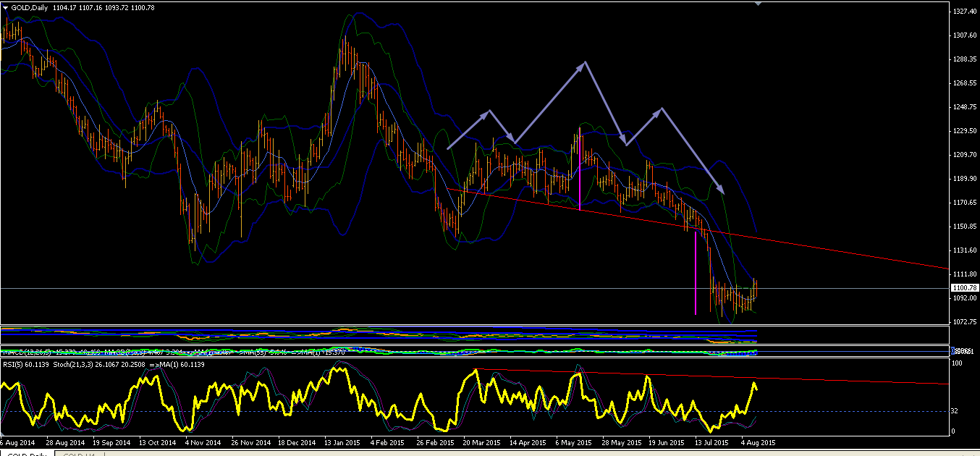Click the 1209.70 price axis label

coord(966,155)
